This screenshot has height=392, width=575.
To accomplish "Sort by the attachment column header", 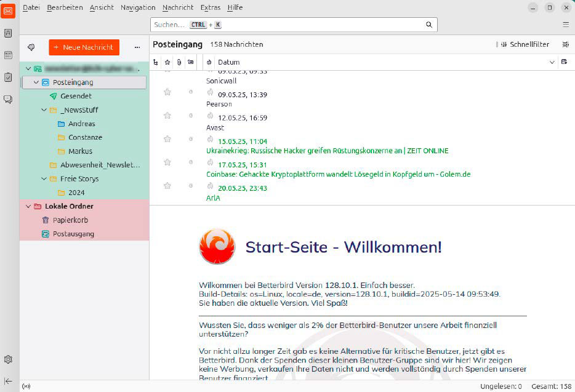I will pyautogui.click(x=179, y=62).
